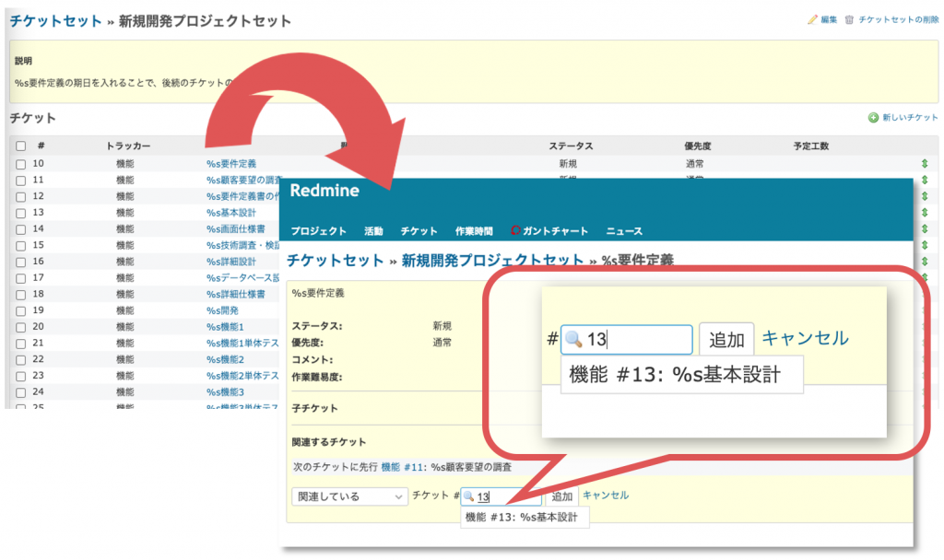Select autocomplete suggestion 機能 #13 under small field
This screenshot has height=560, width=944.
(x=525, y=518)
